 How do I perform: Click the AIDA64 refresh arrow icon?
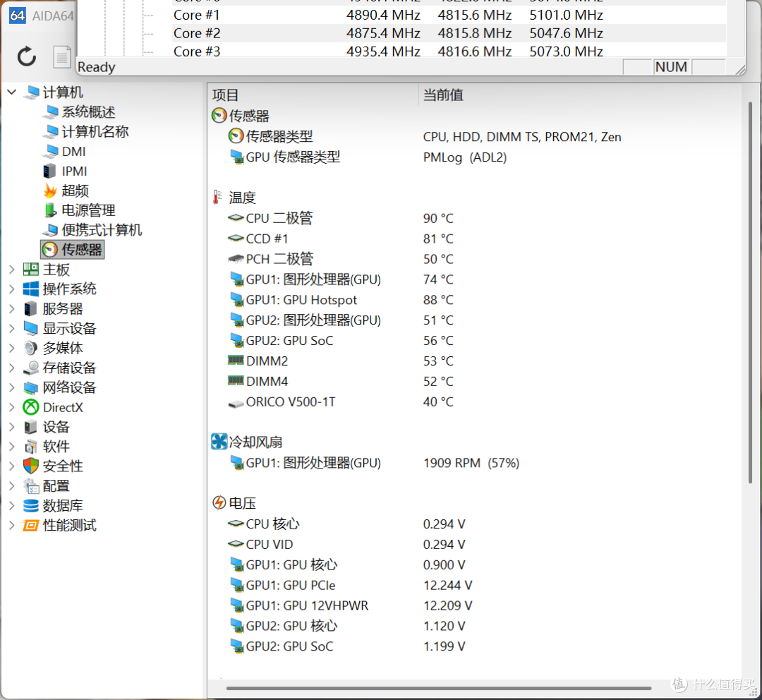tap(26, 56)
